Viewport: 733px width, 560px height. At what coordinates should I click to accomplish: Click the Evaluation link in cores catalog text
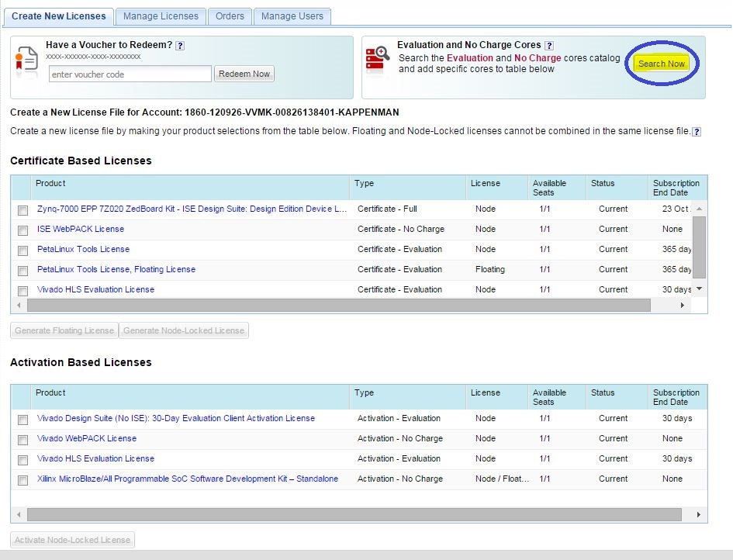click(470, 58)
